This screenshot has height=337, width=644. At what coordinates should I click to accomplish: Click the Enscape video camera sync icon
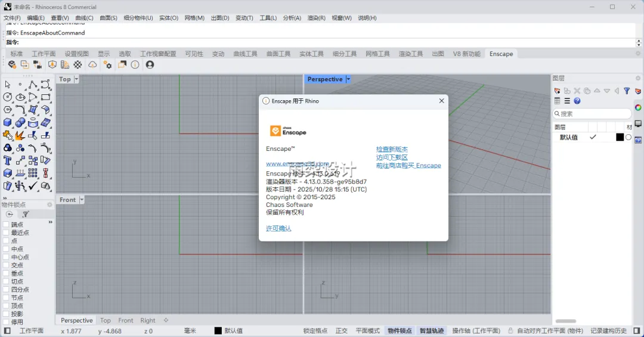[x=38, y=64]
